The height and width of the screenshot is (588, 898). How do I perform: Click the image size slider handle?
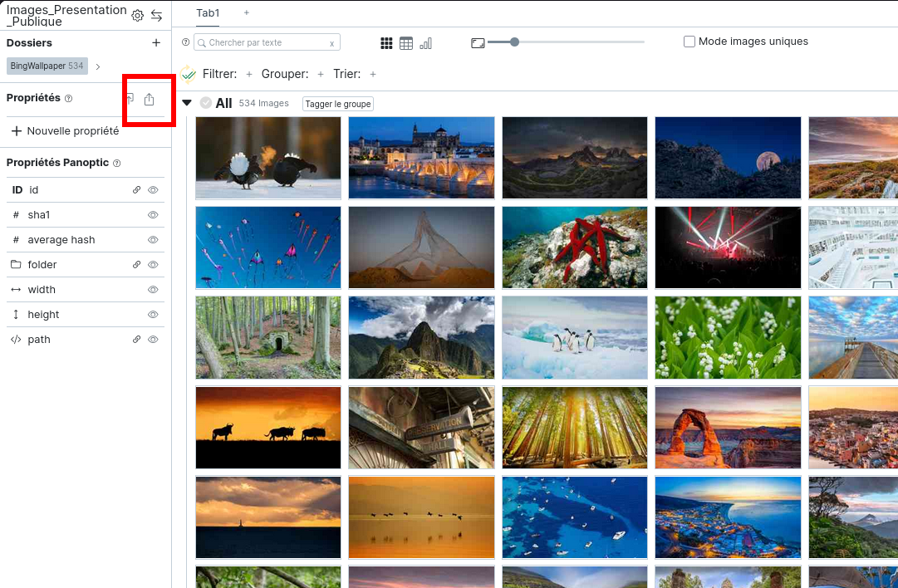coord(514,42)
